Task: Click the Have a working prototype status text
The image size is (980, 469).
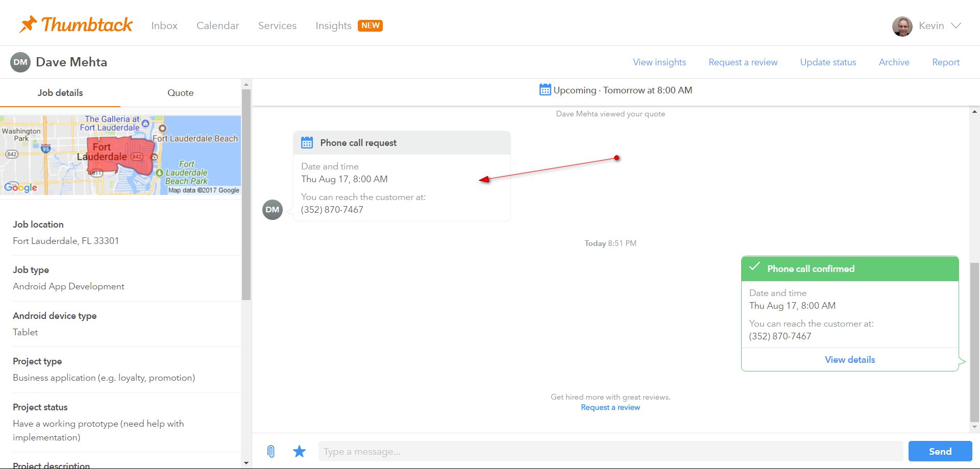Action: pyautogui.click(x=99, y=430)
